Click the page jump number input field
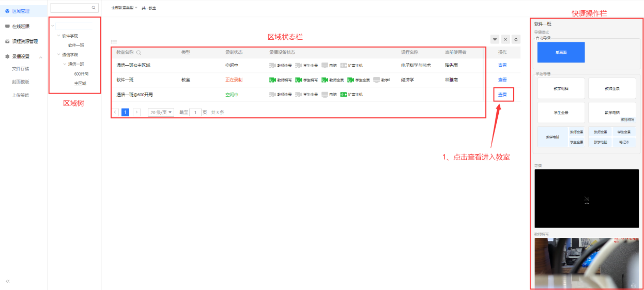The width and height of the screenshot is (644, 290). click(x=195, y=112)
